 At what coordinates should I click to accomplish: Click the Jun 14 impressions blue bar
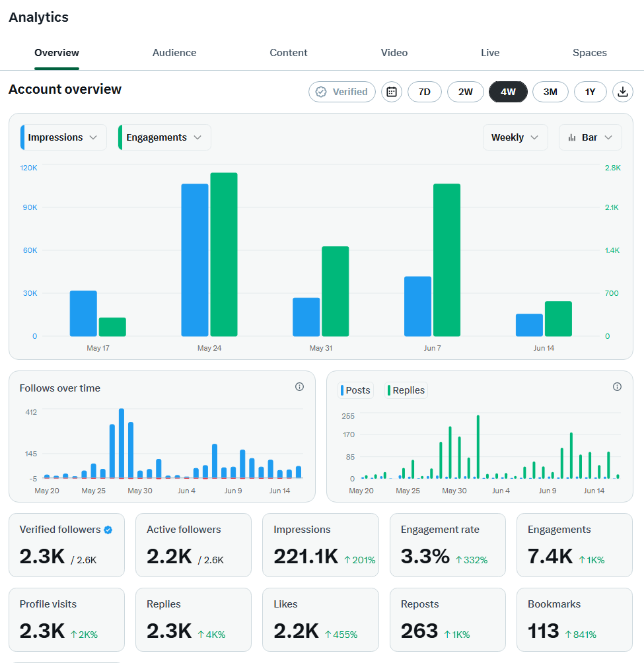coord(530,325)
